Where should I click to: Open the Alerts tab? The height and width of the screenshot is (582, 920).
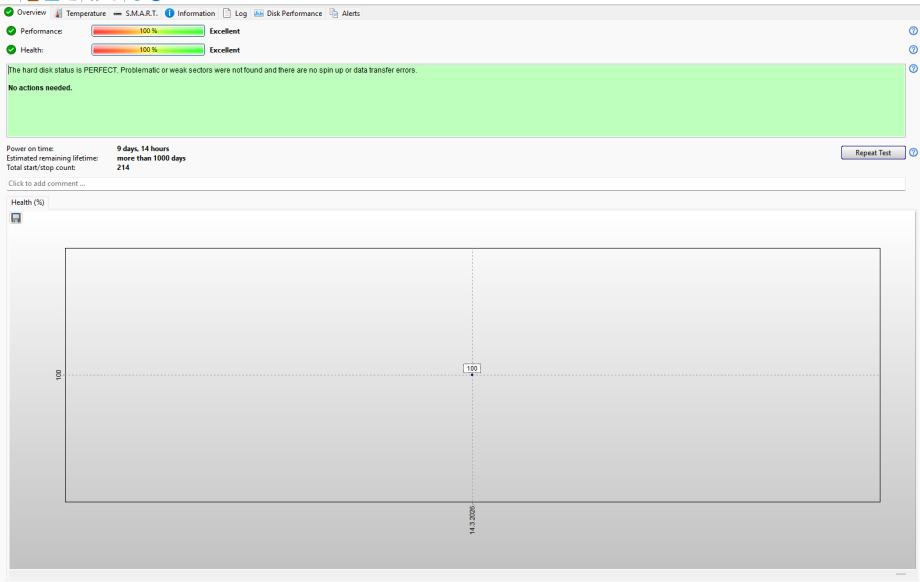[344, 13]
